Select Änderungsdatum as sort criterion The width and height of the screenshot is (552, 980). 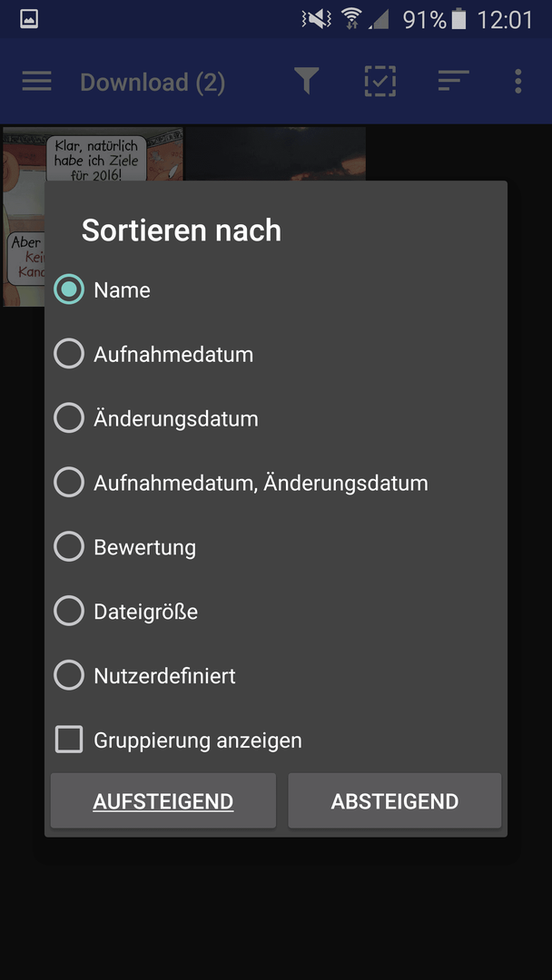276,418
